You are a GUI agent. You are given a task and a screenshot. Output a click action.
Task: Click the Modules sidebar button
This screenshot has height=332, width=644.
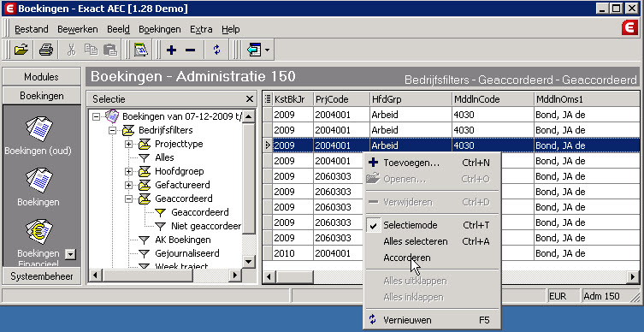tap(42, 77)
